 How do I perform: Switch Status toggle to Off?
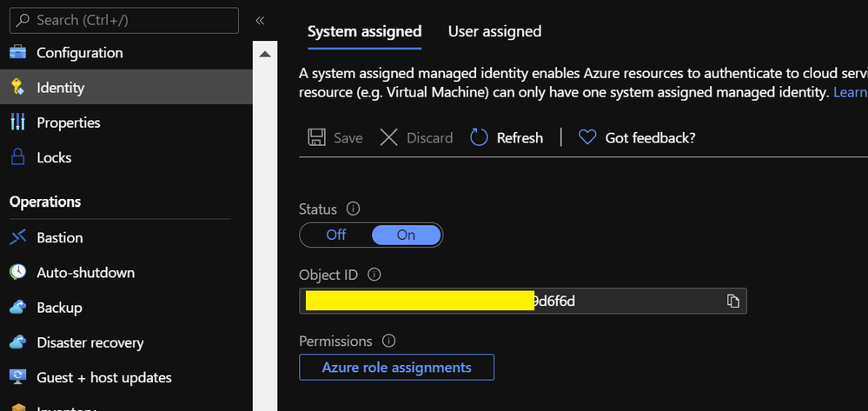click(336, 235)
